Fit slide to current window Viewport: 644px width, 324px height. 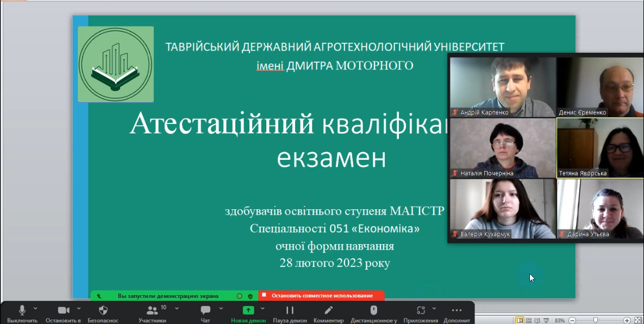pos(637,320)
